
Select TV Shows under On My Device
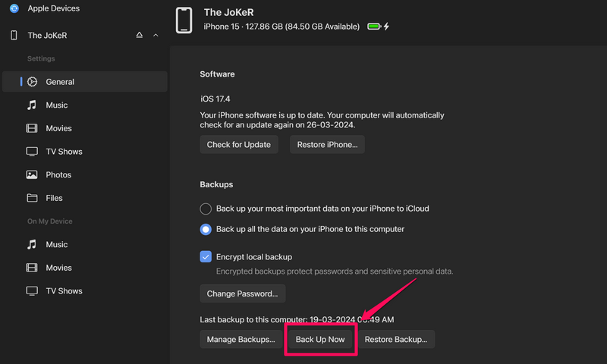click(64, 291)
